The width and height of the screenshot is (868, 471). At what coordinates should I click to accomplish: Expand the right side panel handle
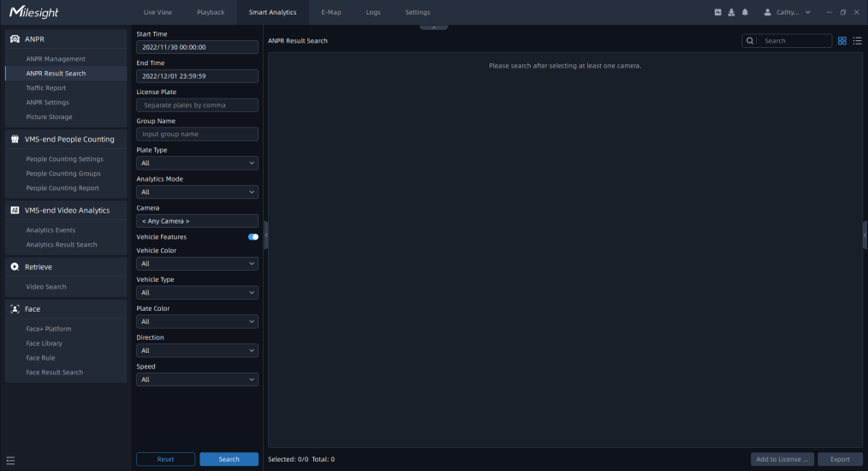[865, 235]
